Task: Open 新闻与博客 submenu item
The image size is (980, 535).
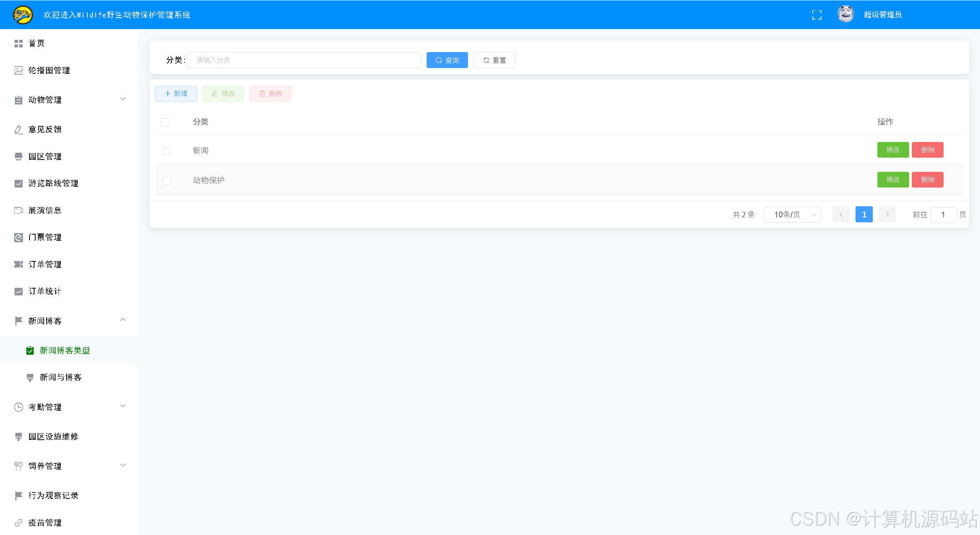Action: (x=69, y=377)
